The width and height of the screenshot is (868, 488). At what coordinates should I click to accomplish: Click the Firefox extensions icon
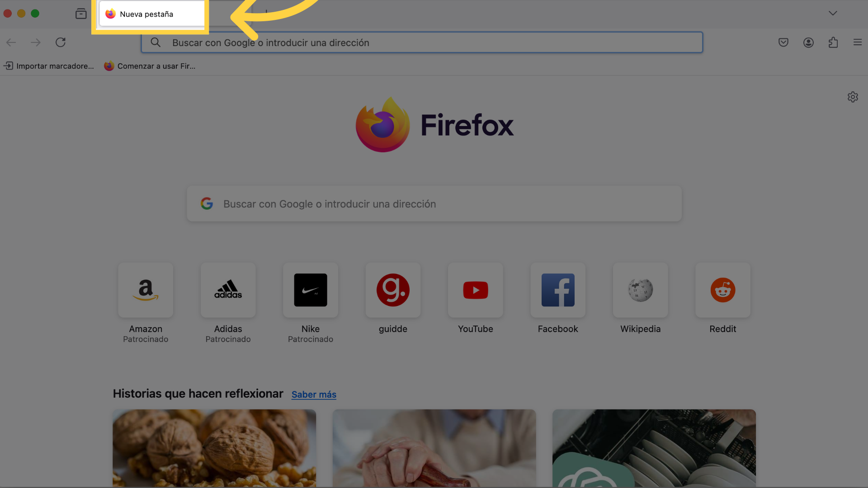tap(834, 42)
